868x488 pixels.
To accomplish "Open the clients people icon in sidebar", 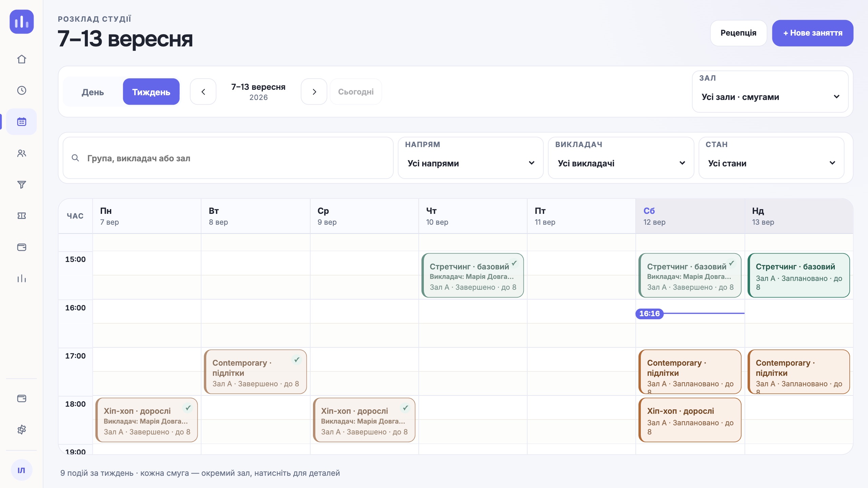I will pyautogui.click(x=22, y=153).
